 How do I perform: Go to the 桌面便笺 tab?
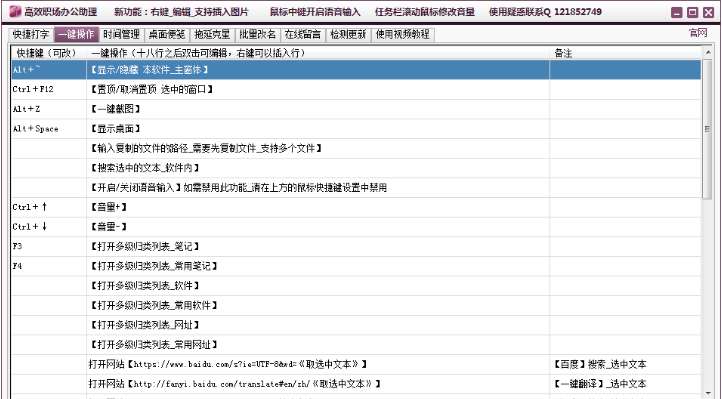[167, 35]
